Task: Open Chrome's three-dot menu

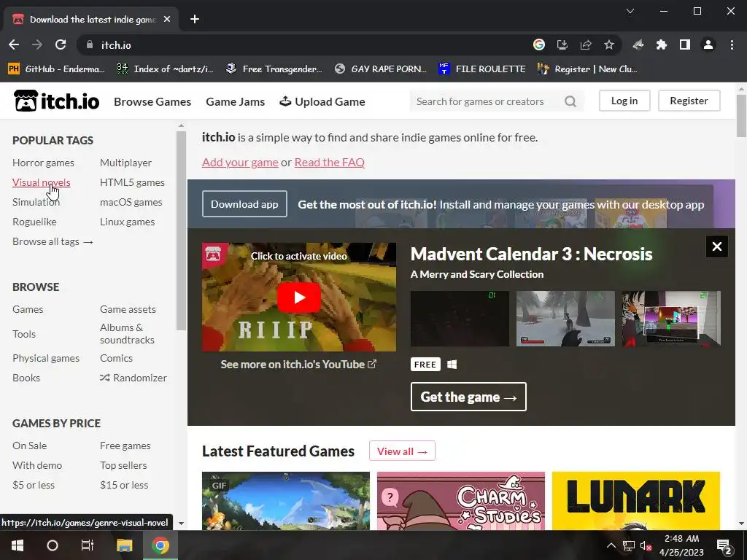Action: coord(732,44)
